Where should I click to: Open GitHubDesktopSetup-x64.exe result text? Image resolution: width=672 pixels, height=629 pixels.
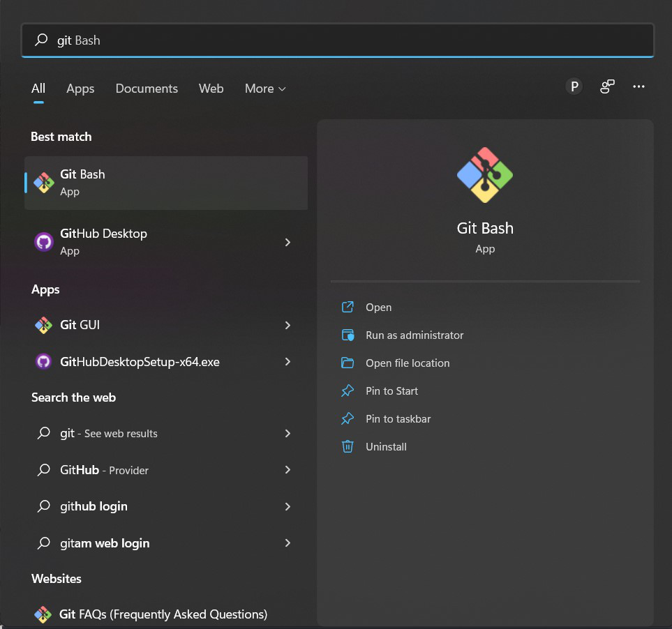140,362
